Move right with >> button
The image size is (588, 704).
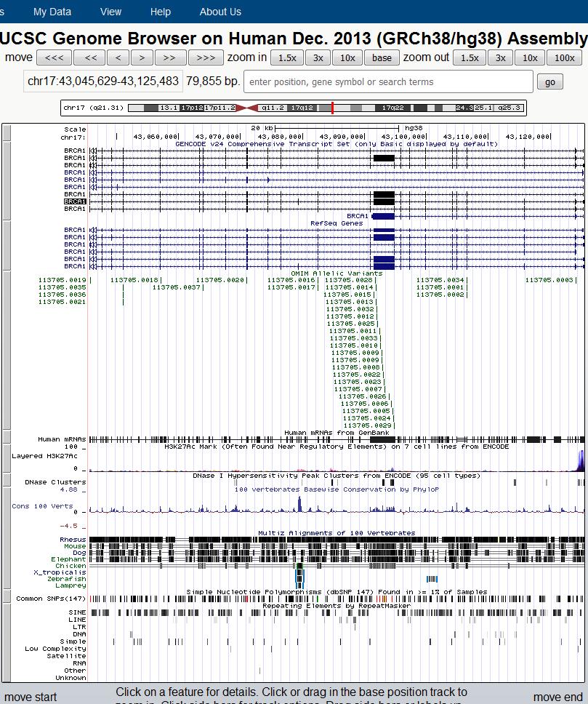click(169, 58)
